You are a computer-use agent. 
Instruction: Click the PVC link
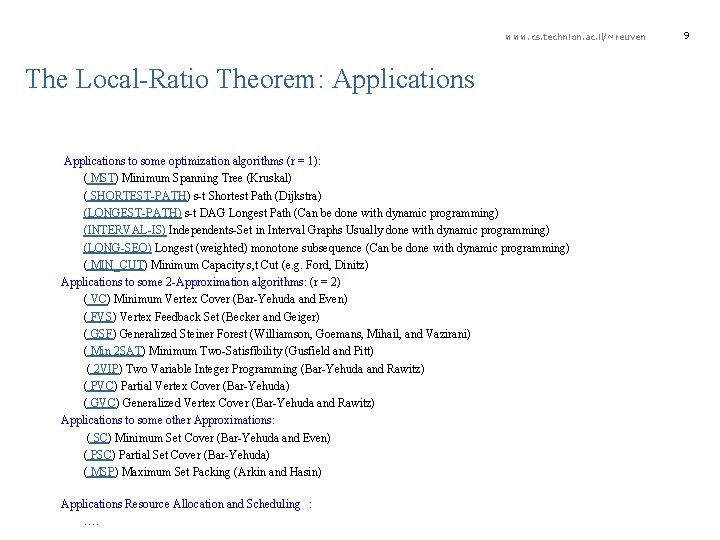click(x=101, y=386)
